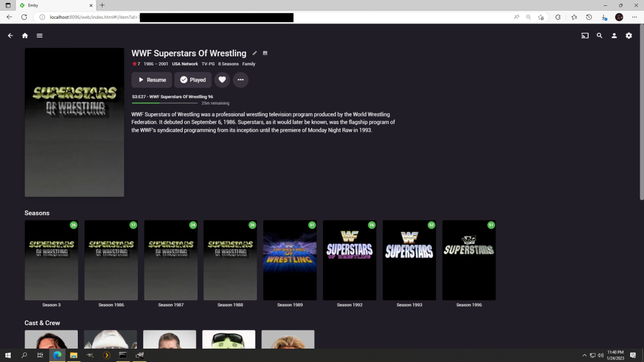
Task: Open the more options ellipsis button
Action: coord(240,80)
